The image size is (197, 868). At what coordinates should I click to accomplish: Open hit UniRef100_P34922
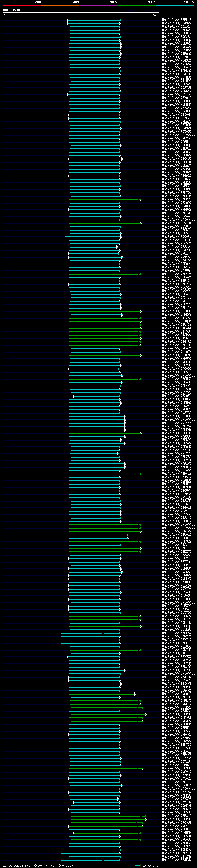tap(176, 24)
